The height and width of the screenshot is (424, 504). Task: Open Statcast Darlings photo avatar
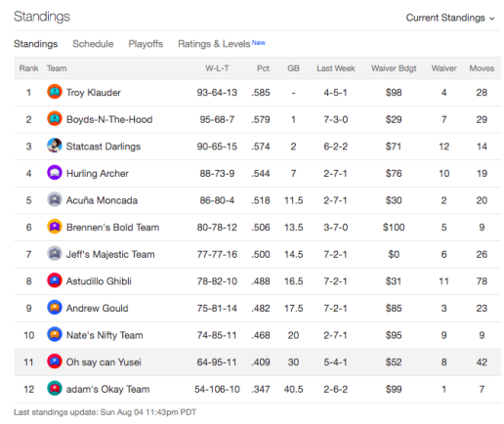55,146
